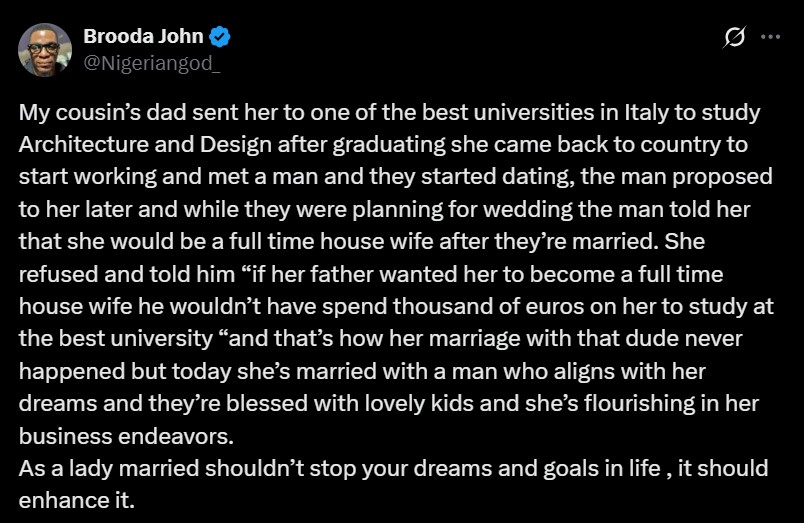804x523 pixels.
Task: Open Brooda John's profile picture
Action: [x=45, y=50]
